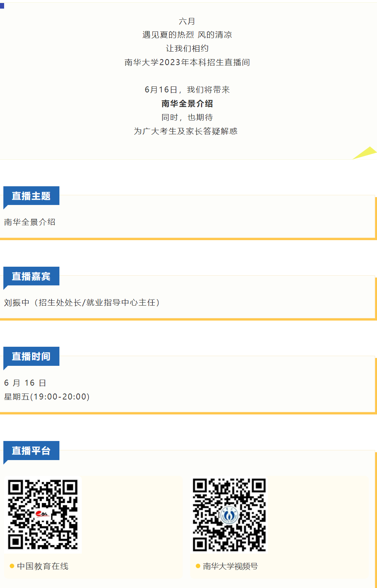Click the yellow bullet beside 南华大学视频号
Screen dimensions: 377x588
click(198, 566)
